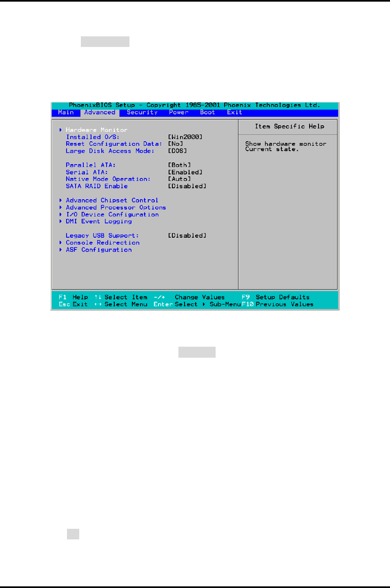390x588 pixels.
Task: Select the Legacy USB Support label
Action: point(102,236)
